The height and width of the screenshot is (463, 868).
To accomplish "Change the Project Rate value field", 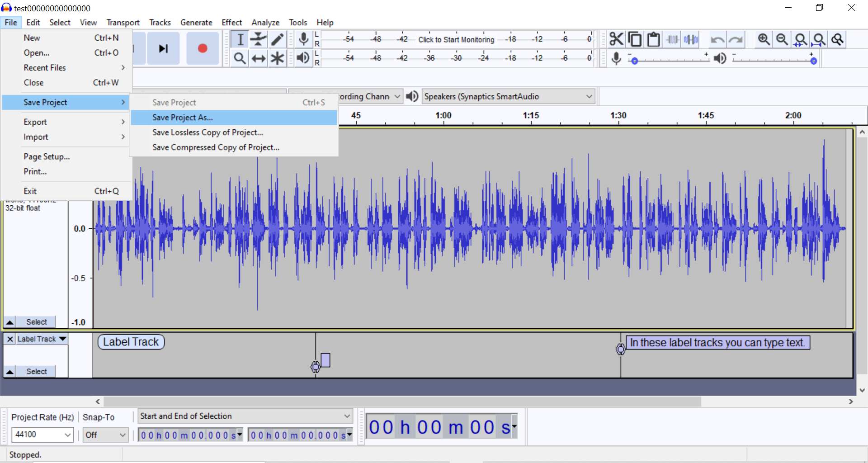I will (x=42, y=435).
